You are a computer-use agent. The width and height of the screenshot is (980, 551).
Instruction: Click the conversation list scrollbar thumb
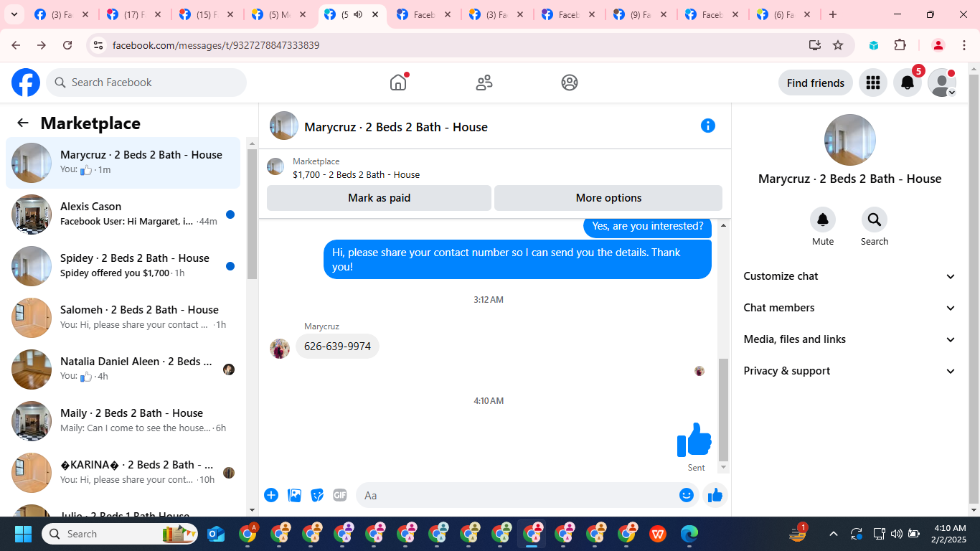(252, 214)
